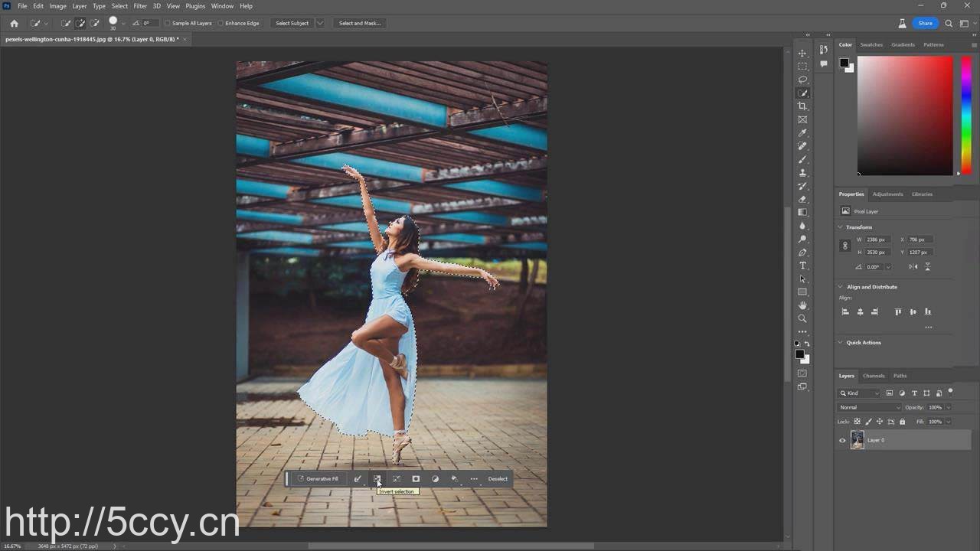Image resolution: width=980 pixels, height=551 pixels.
Task: Select the Eraser tool
Action: click(802, 199)
